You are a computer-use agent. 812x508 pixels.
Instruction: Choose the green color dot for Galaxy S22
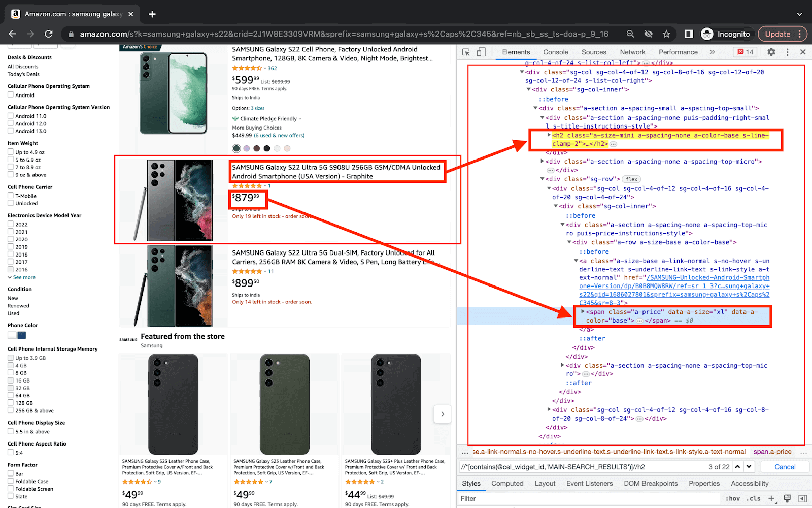click(x=236, y=148)
